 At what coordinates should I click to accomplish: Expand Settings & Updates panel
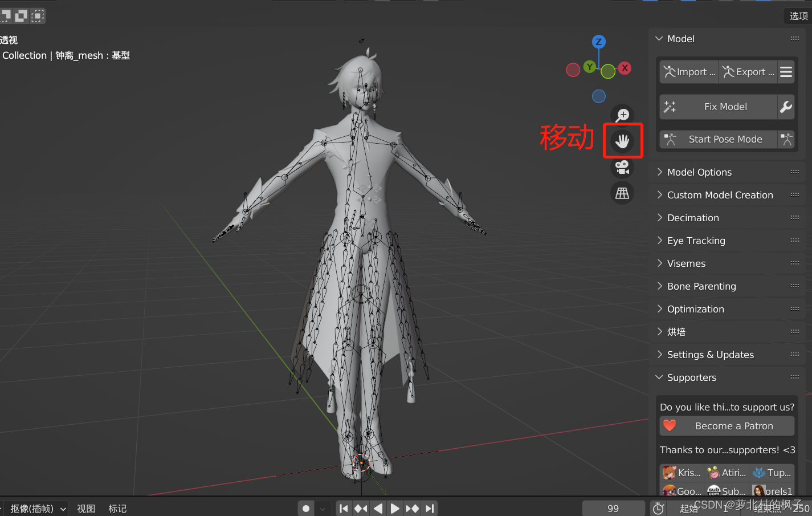pos(660,355)
